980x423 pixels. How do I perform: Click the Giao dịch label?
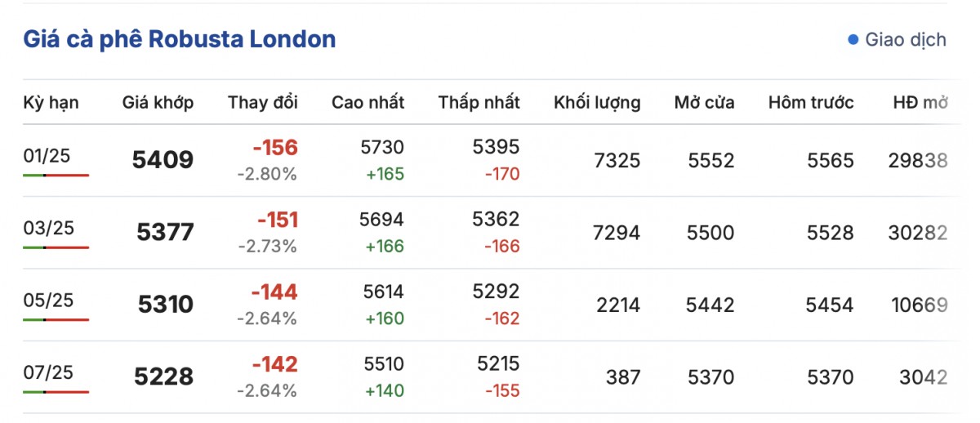click(x=906, y=39)
